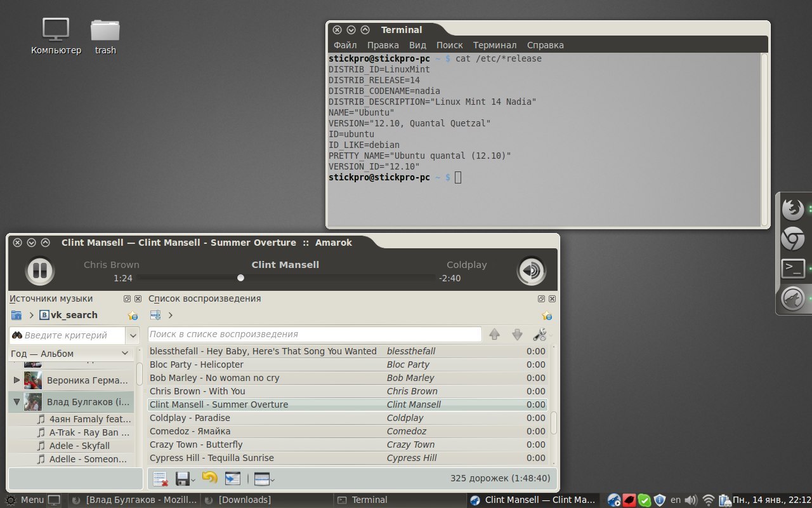The height and width of the screenshot is (508, 812).
Task: Select Cypress Hill - Tequilla Sunrise row
Action: pos(348,458)
